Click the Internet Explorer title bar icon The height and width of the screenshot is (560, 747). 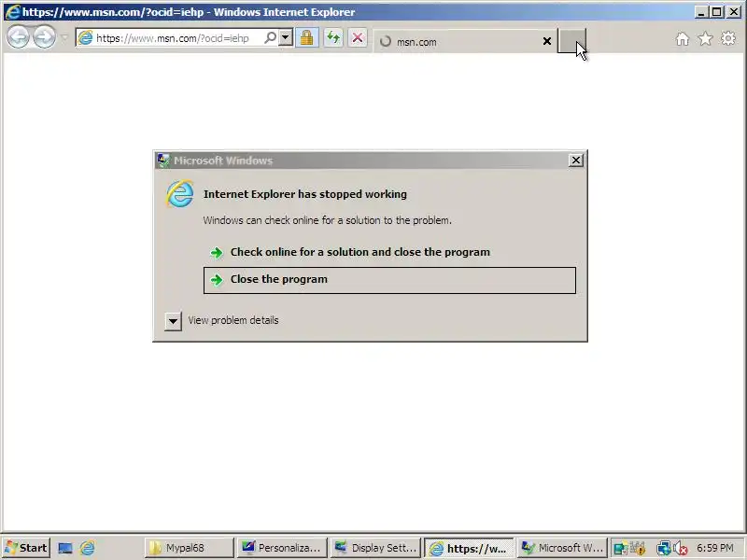click(12, 12)
